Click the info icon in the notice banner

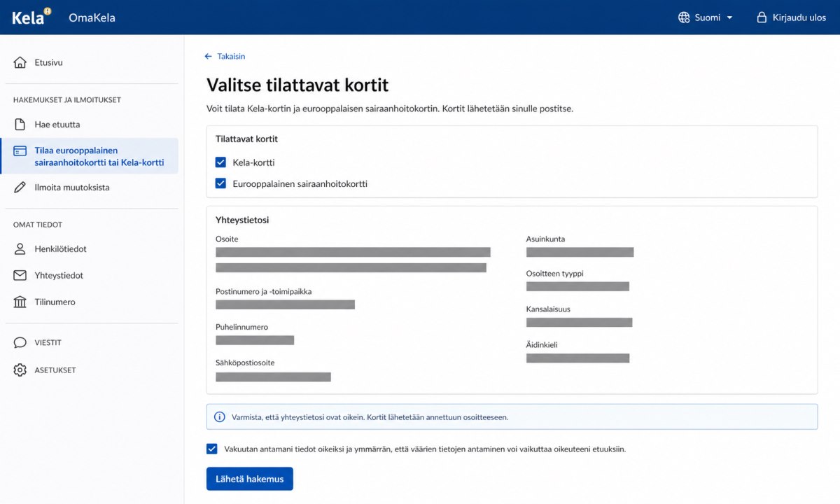(219, 416)
